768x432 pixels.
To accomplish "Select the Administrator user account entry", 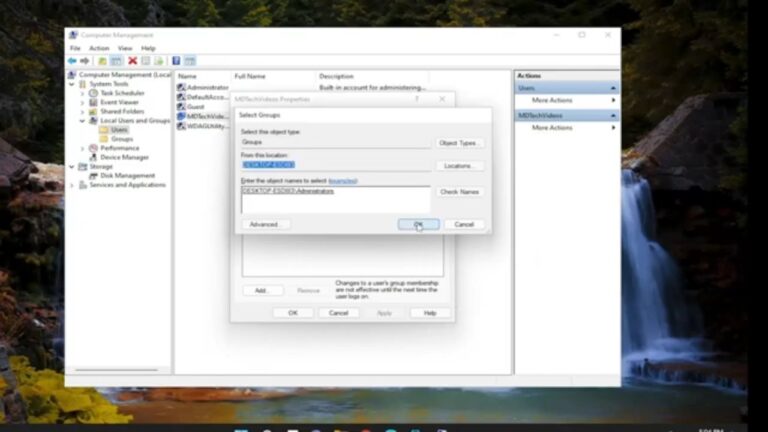I will (207, 87).
